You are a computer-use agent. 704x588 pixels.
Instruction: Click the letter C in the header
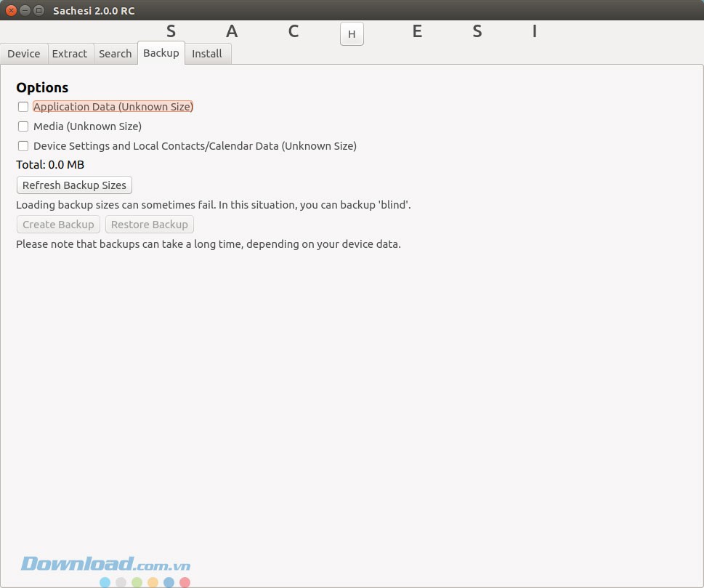294,32
